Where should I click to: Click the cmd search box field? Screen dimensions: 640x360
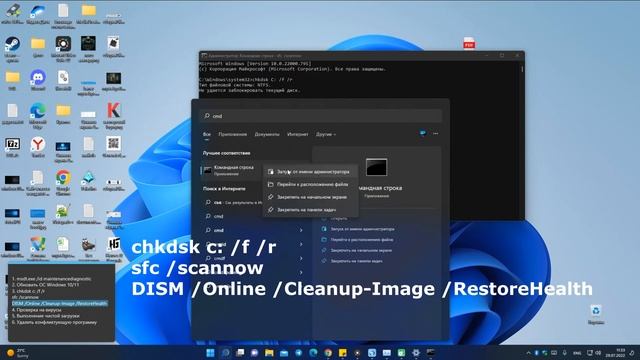coord(321,116)
